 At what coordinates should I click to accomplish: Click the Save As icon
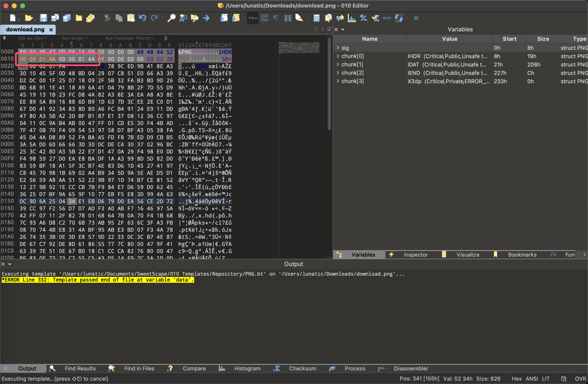[x=55, y=18]
